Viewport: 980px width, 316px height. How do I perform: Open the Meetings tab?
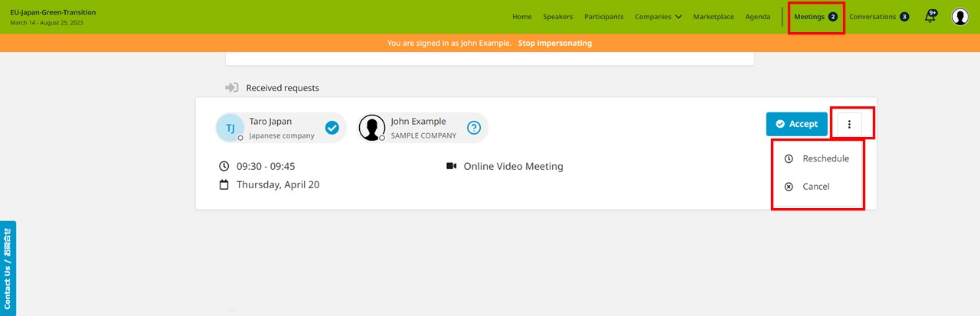[x=816, y=17]
